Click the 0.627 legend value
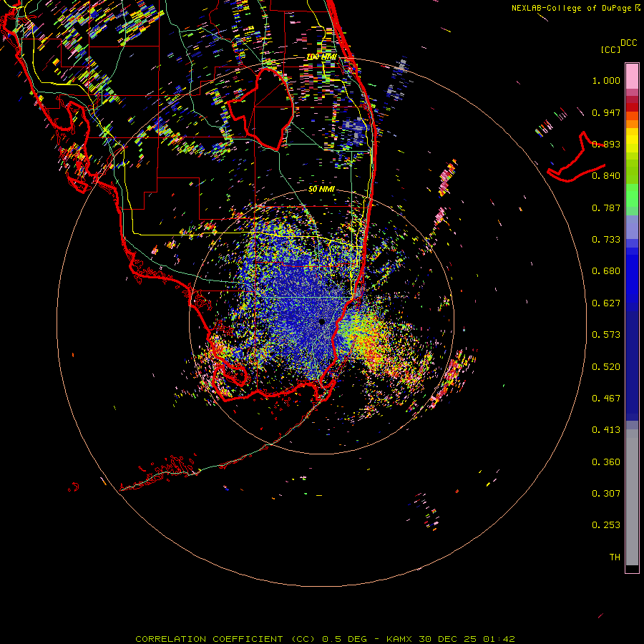 tap(606, 303)
